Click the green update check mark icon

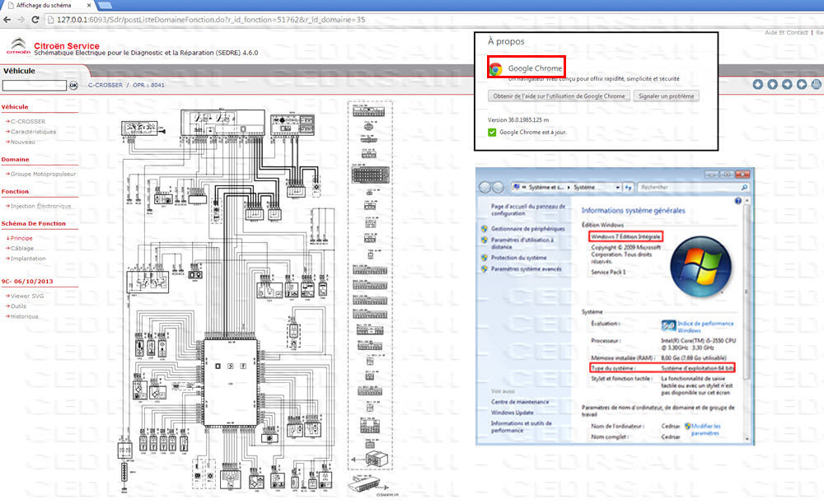492,133
